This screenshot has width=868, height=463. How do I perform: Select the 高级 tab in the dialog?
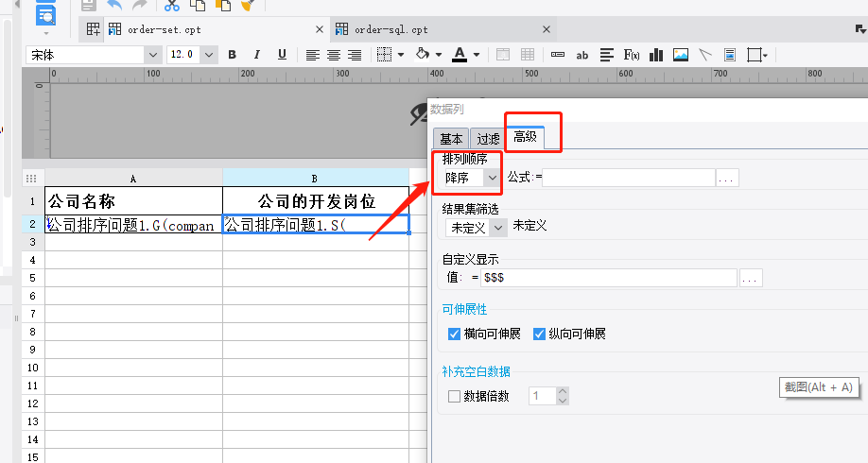[x=525, y=137]
